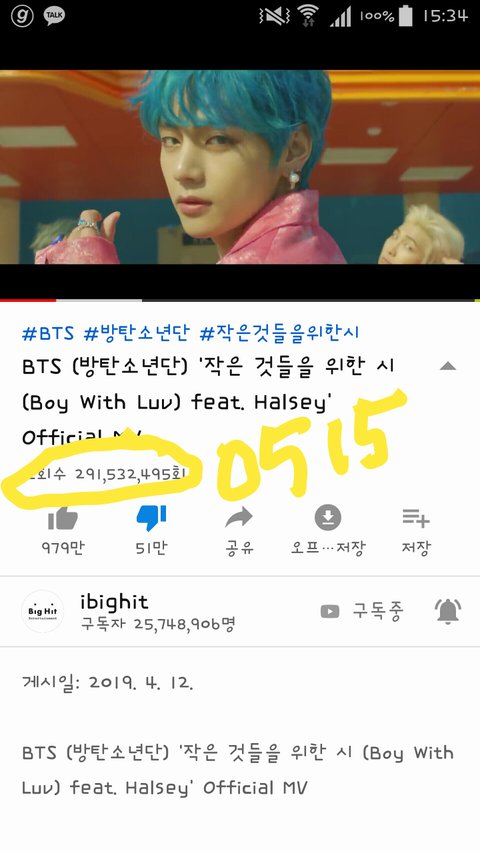Open the ibighit channel name
The width and height of the screenshot is (480, 853).
pos(114,602)
